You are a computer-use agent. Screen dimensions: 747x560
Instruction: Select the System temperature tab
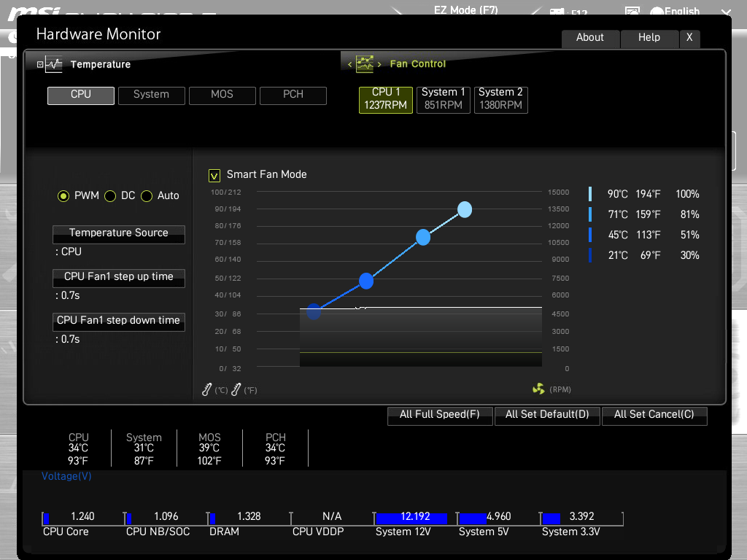click(x=152, y=96)
